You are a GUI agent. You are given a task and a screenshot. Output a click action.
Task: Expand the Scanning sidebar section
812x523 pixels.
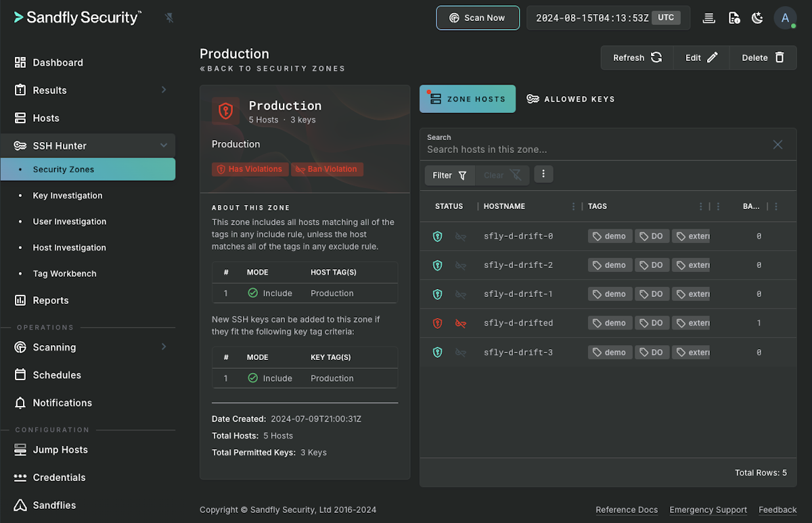click(164, 347)
